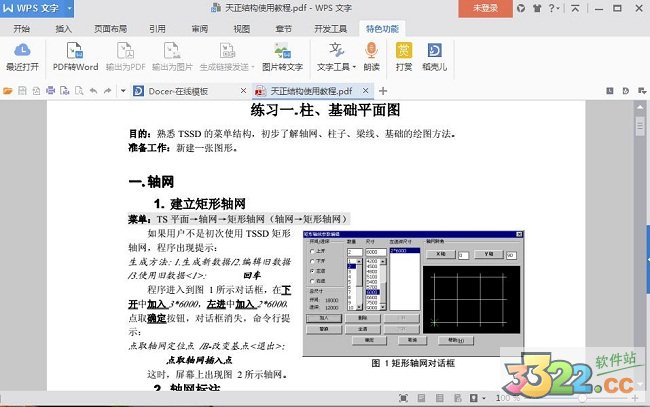
Task: Move the zoom slider handle
Action: [x=582, y=398]
